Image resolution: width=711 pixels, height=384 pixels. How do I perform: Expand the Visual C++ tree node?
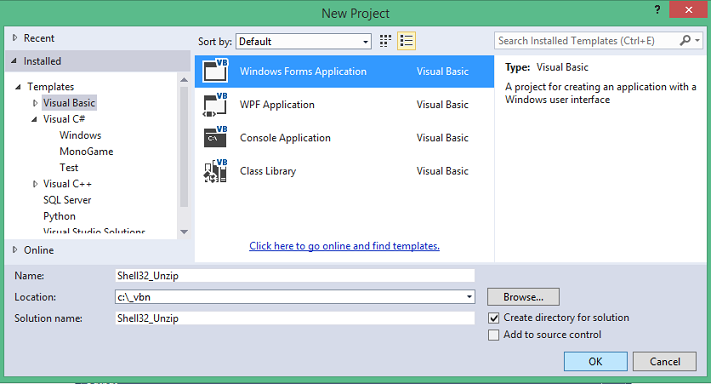click(35, 184)
